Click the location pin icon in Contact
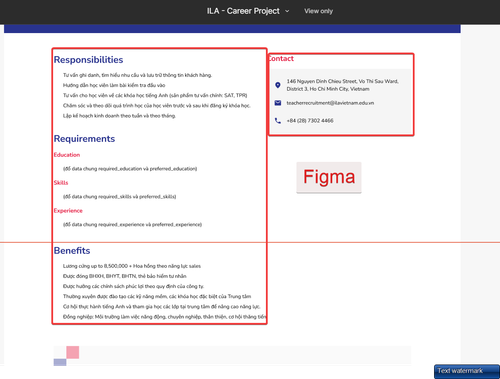 pyautogui.click(x=278, y=85)
